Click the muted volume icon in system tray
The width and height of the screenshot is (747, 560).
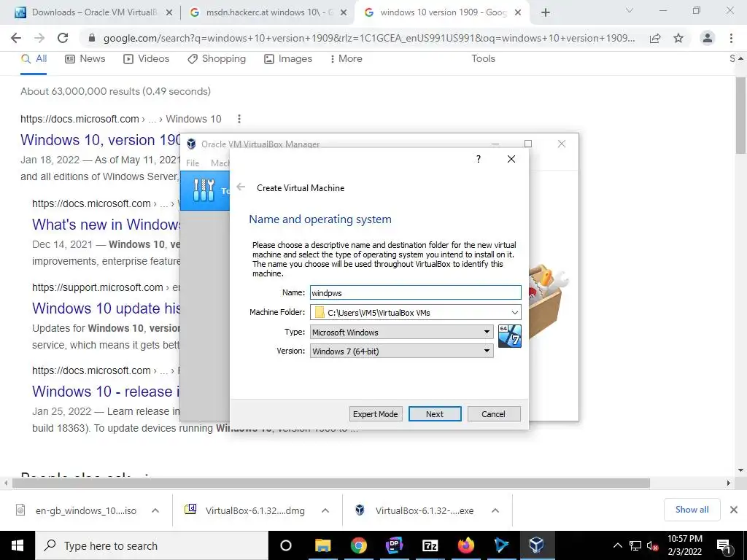pos(652,545)
